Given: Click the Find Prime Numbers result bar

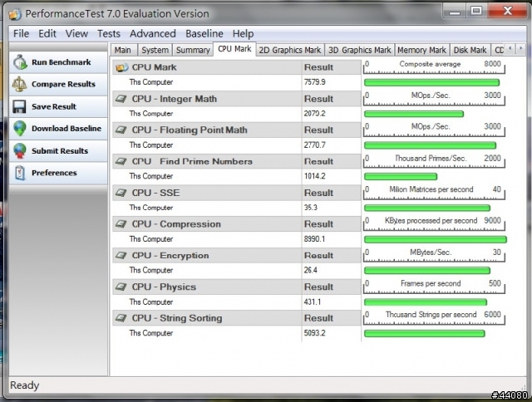Looking at the screenshot, I should pos(401,177).
